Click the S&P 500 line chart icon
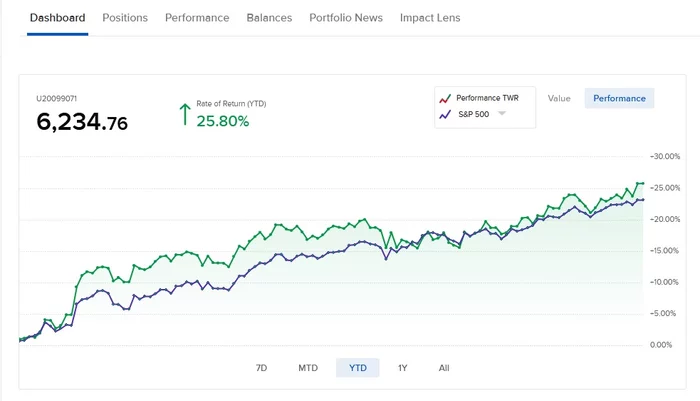This screenshot has height=401, width=700. pyautogui.click(x=444, y=115)
